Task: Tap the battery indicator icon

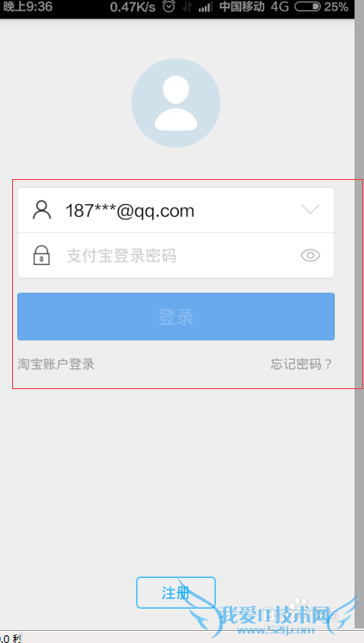Action: [x=308, y=7]
